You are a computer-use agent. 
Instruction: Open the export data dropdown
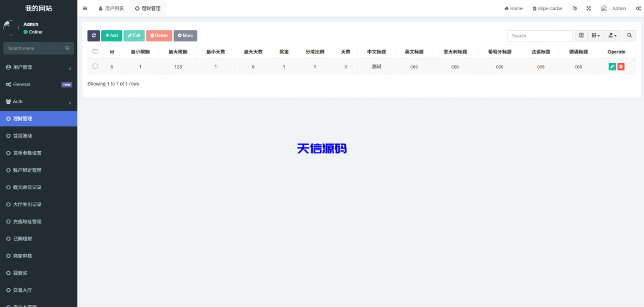click(x=613, y=36)
